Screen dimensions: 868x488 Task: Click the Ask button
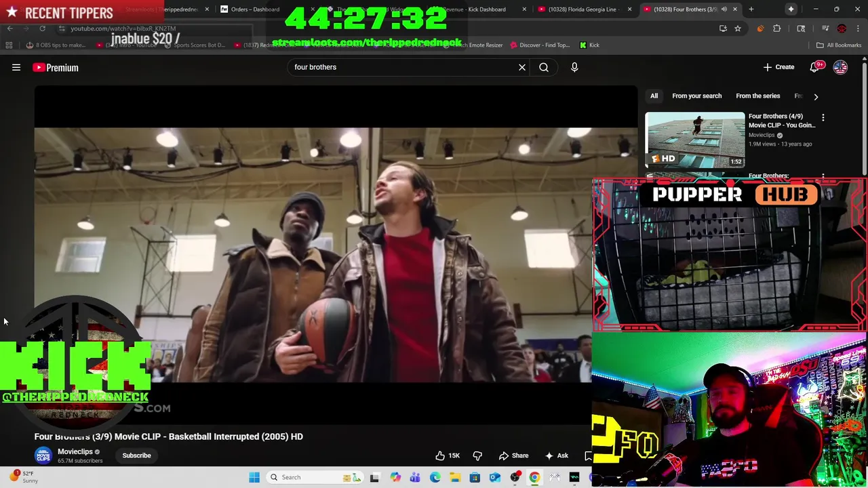(556, 455)
